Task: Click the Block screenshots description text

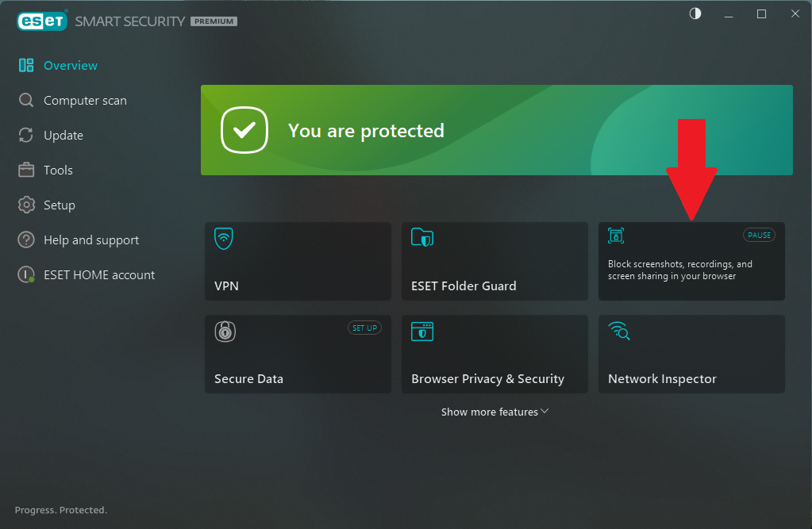Action: point(680,270)
